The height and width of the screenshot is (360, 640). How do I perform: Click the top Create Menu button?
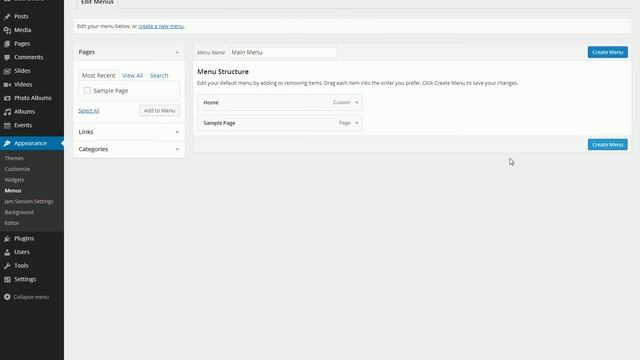click(607, 52)
